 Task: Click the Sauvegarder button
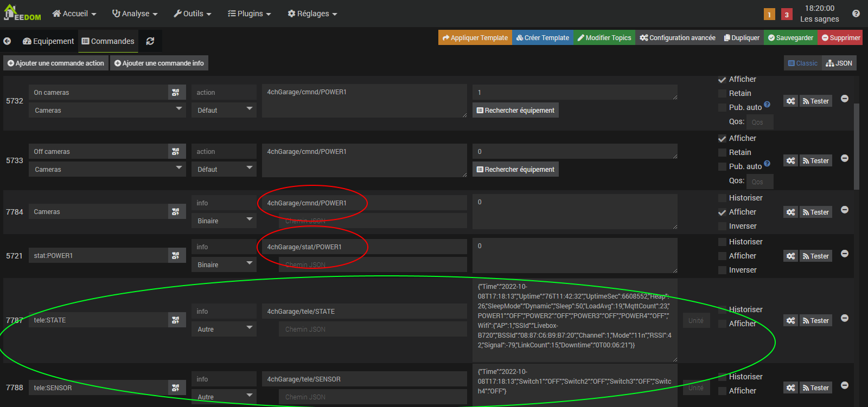tap(790, 38)
